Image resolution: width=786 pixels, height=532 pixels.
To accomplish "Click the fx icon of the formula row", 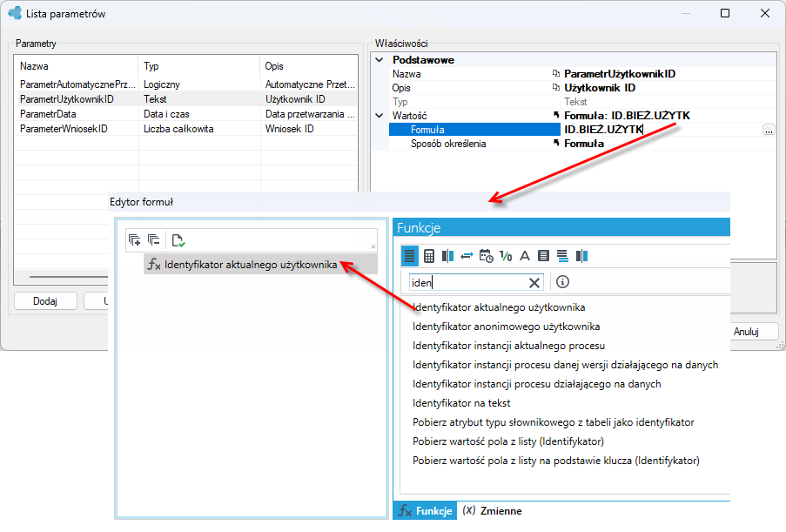I will click(x=154, y=264).
